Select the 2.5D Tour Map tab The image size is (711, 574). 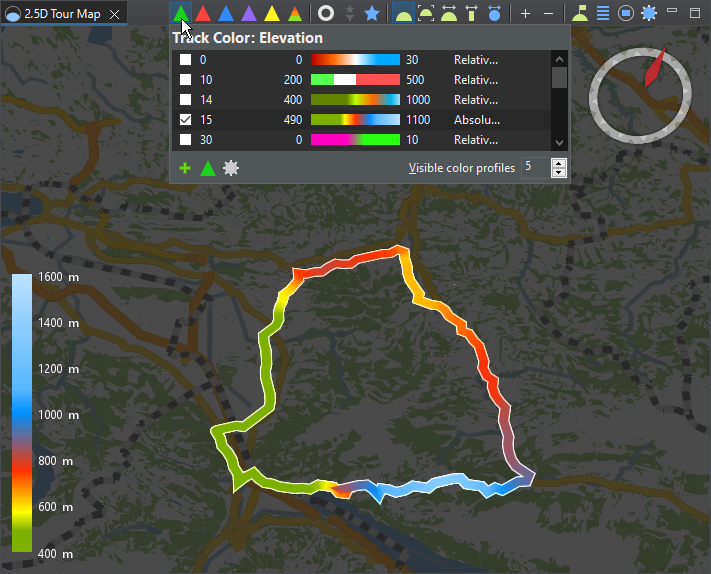(63, 14)
